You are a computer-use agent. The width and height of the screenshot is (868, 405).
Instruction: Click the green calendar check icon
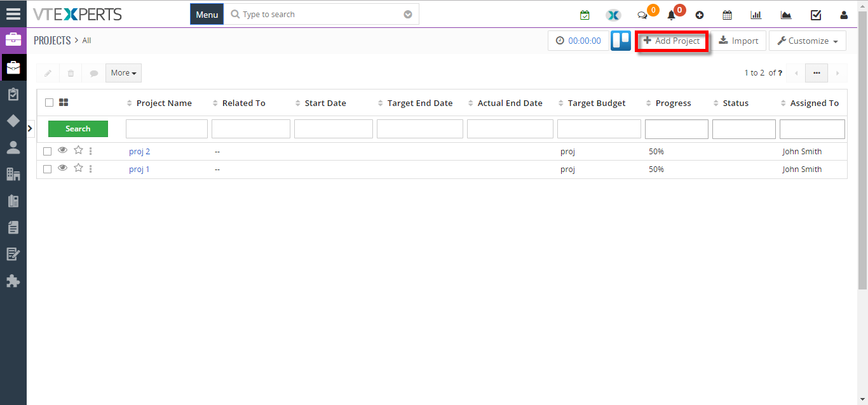(585, 15)
